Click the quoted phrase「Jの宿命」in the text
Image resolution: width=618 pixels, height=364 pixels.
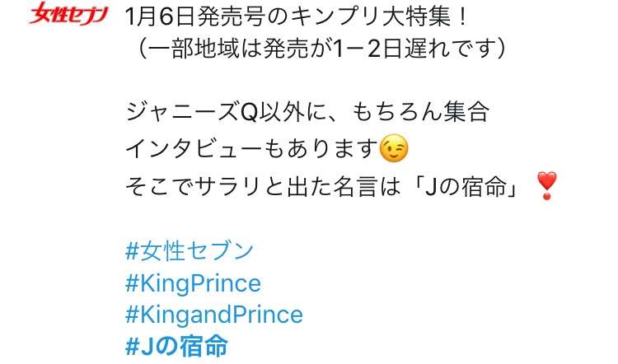coord(462,186)
